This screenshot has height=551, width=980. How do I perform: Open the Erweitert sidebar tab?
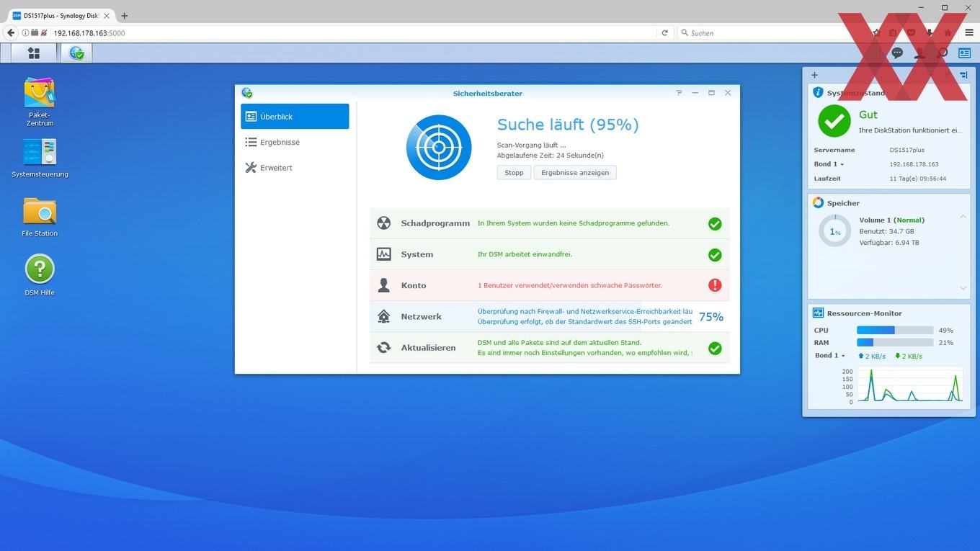(295, 168)
